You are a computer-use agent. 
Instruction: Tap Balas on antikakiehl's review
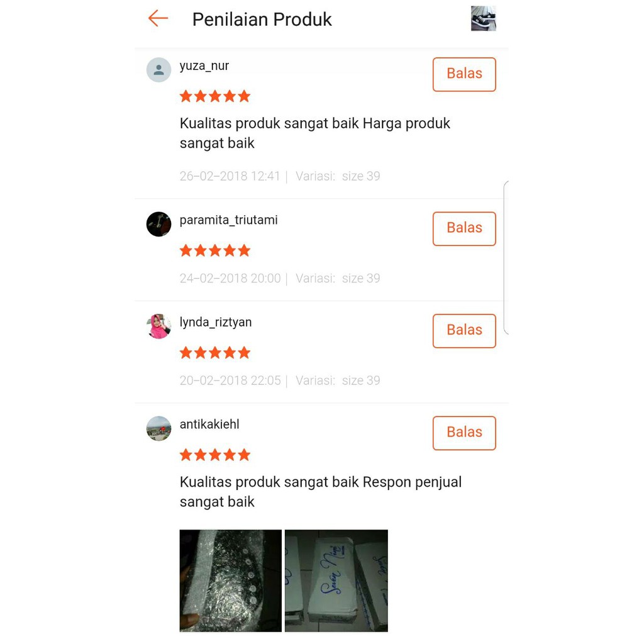point(464,433)
